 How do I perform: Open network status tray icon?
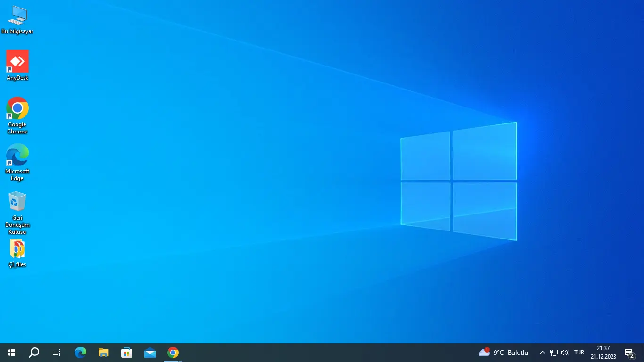554,353
